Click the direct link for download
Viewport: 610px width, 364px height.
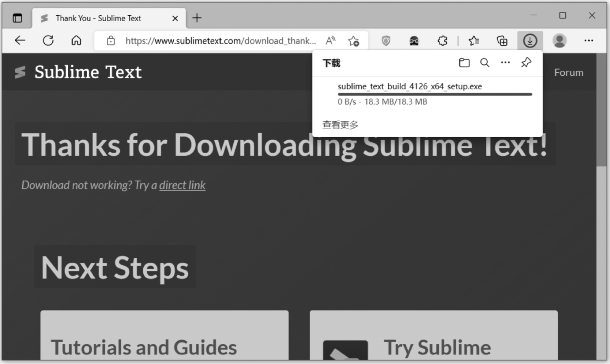[x=182, y=185]
